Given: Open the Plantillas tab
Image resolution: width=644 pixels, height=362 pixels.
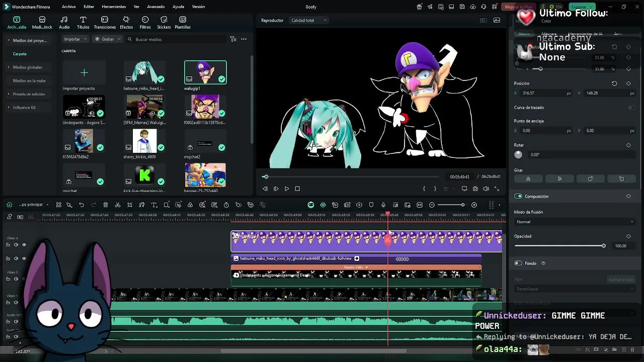Looking at the screenshot, I should (183, 23).
